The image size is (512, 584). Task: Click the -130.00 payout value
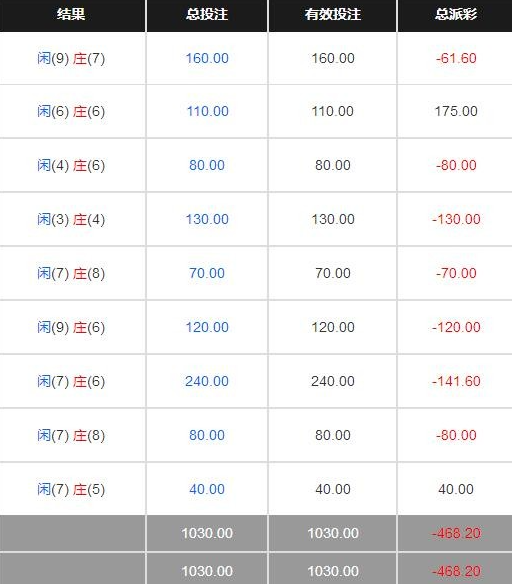[456, 219]
